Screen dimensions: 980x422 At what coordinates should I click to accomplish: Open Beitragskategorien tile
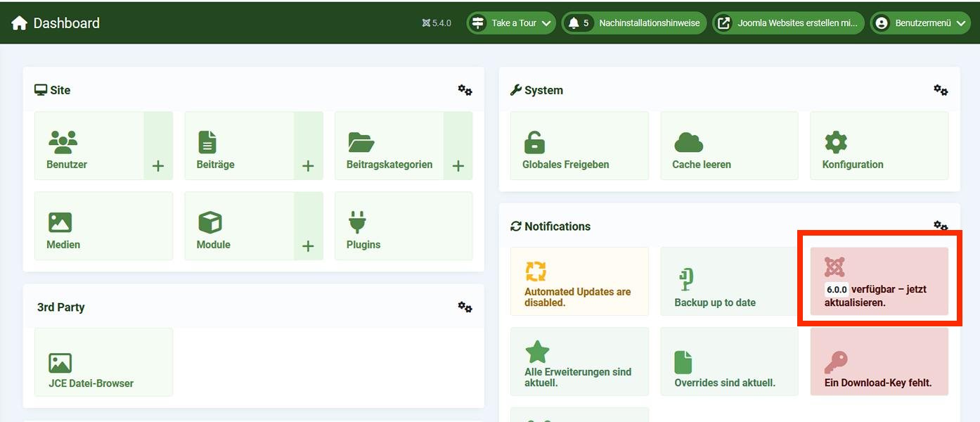(x=389, y=146)
